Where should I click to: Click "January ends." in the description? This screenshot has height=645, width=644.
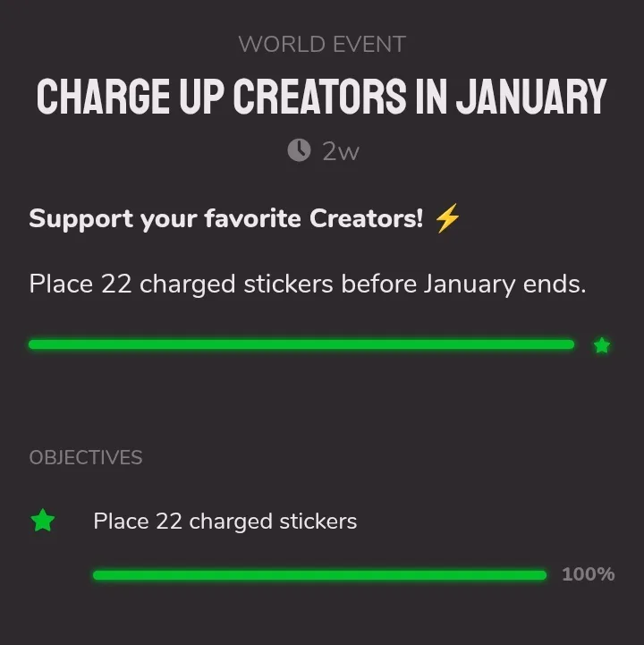pos(504,284)
